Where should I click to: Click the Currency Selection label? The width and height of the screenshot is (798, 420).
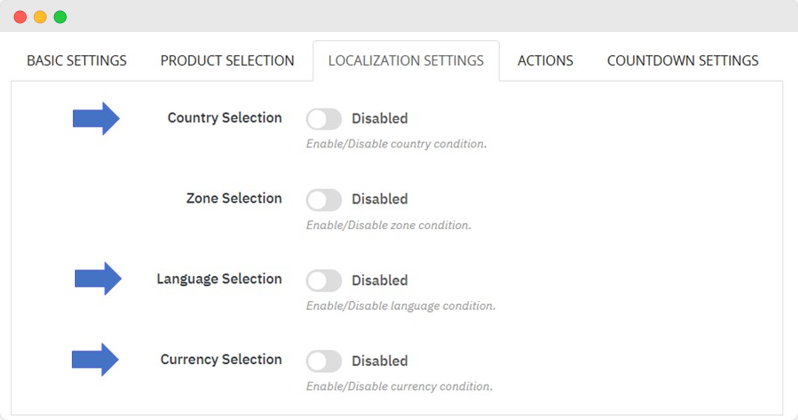point(221,359)
